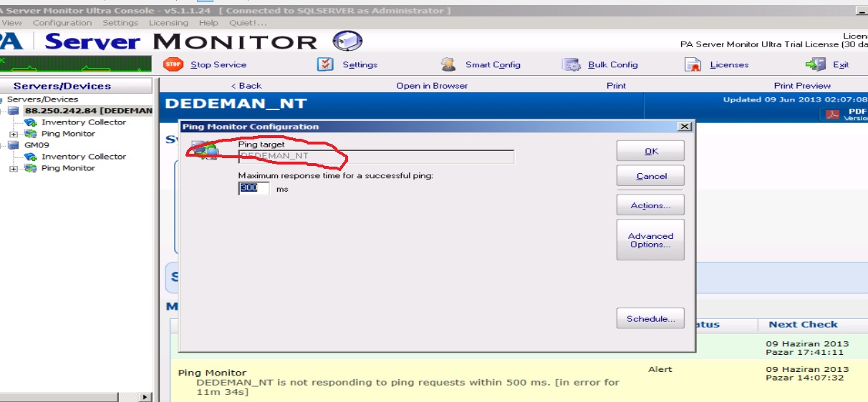Viewport: 868px width, 402px height.
Task: Click Open in Browser link
Action: [432, 86]
